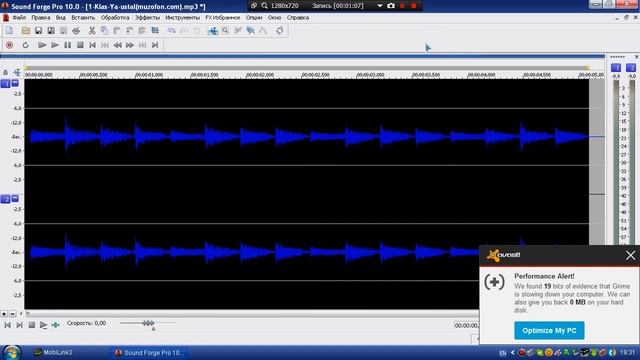Switch to MobiLink3 taskbar item
The height and width of the screenshot is (360, 640).
(53, 352)
